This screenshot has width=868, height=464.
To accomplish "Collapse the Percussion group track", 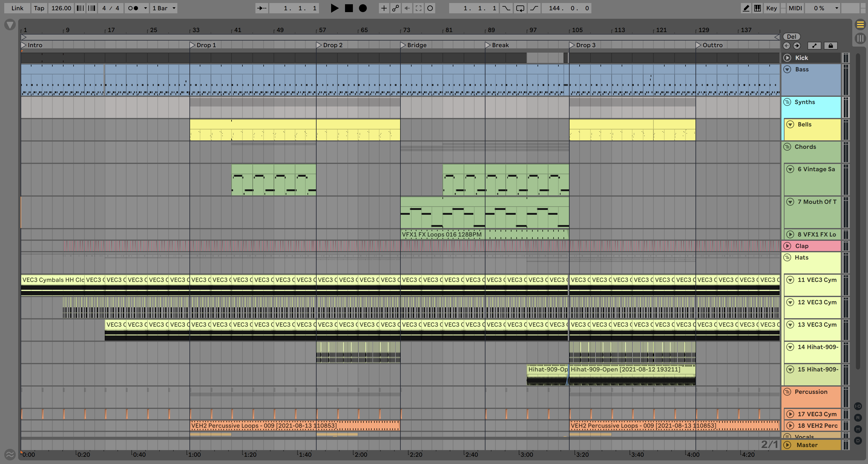I will pos(787,392).
